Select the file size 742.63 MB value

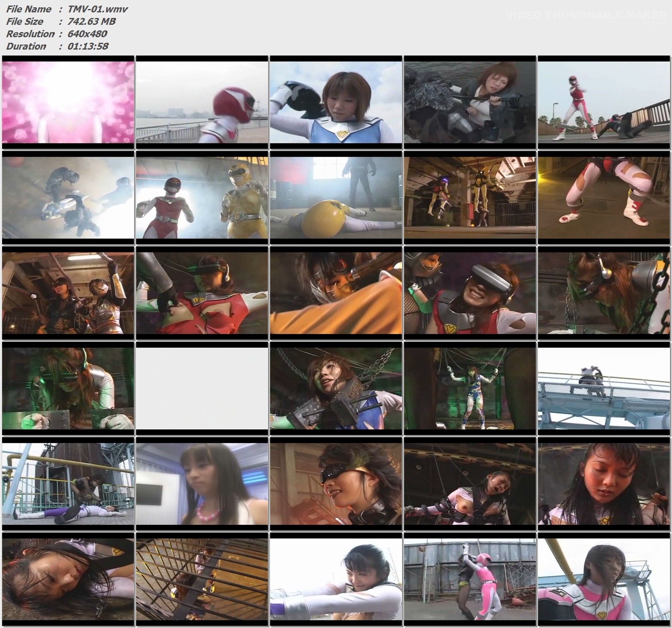(92, 21)
